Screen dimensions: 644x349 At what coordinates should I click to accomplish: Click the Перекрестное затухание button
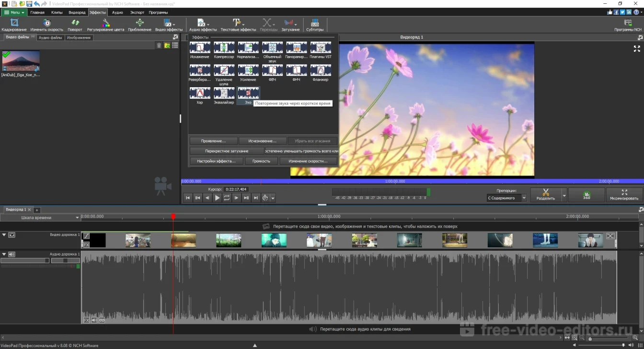pyautogui.click(x=227, y=151)
